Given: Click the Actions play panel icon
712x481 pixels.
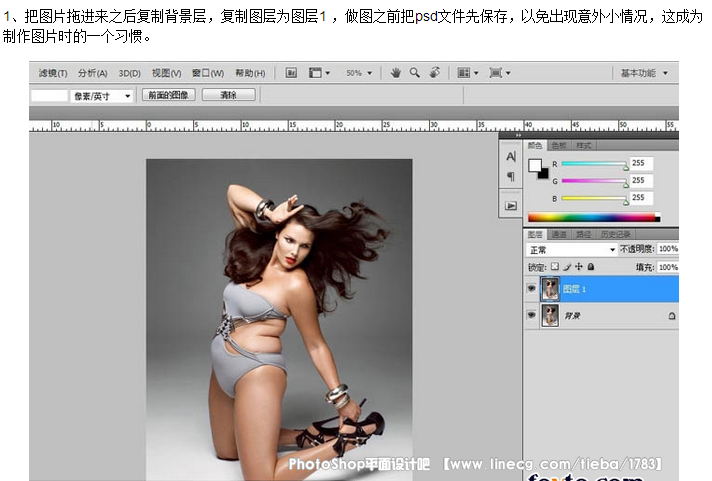Looking at the screenshot, I should 510,204.
